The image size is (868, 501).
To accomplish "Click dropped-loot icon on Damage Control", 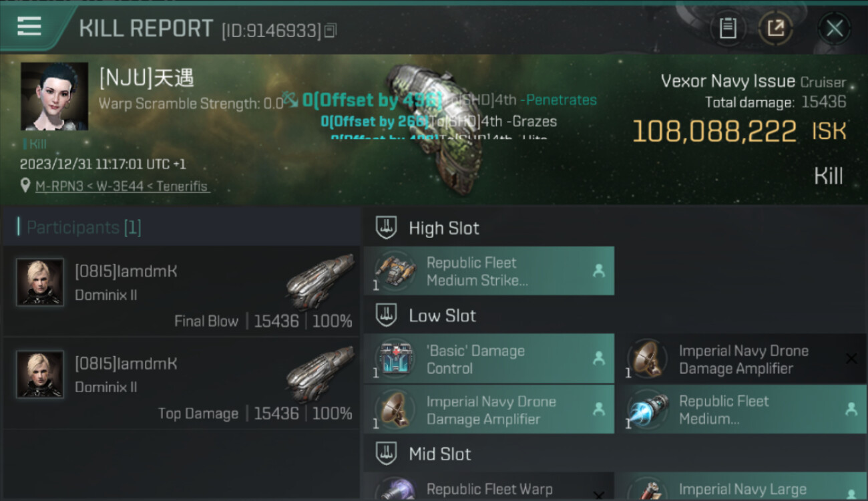I will (x=599, y=359).
